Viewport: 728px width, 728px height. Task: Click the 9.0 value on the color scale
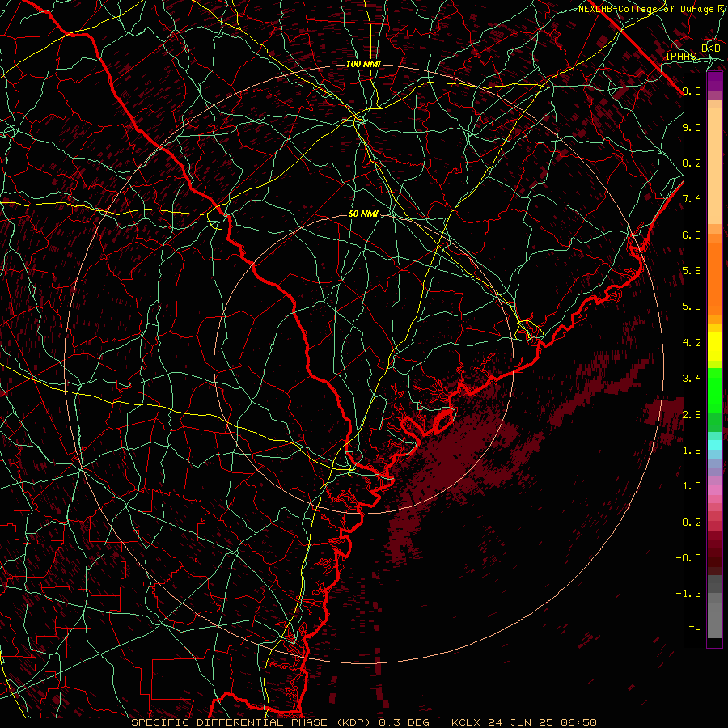[692, 128]
